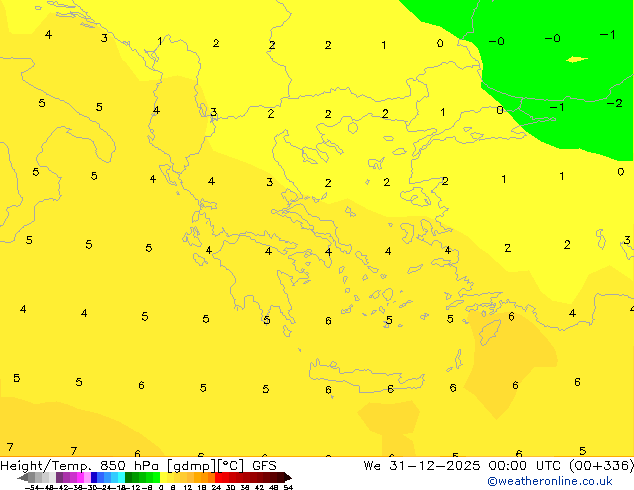Select the dark purple swatch in temperature legend
The width and height of the screenshot is (634, 490).
tap(59, 477)
